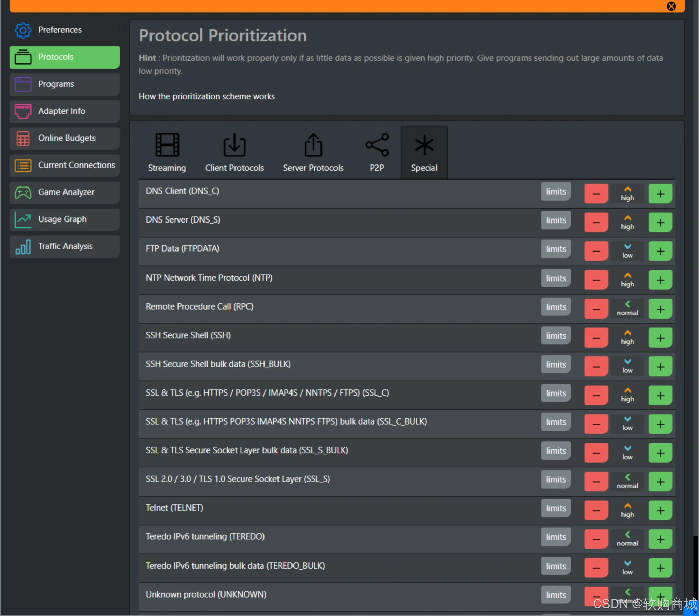Raise priority for FTP Data
This screenshot has height=616, width=699.
[660, 252]
